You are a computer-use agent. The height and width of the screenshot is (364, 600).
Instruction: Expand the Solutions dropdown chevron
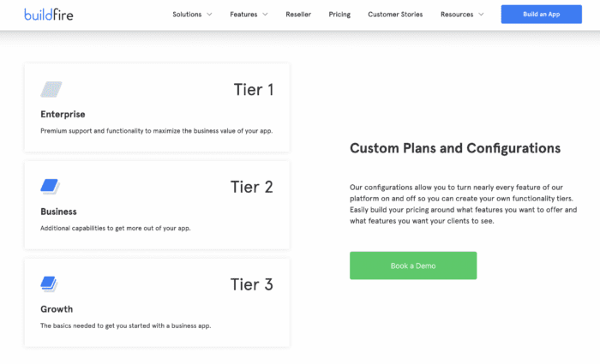click(209, 15)
